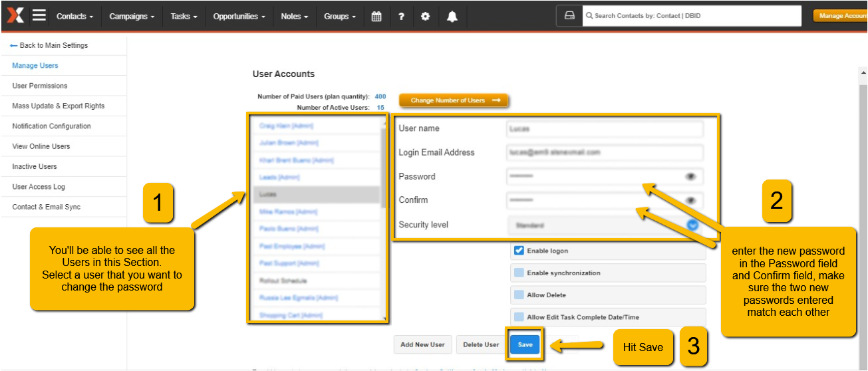
Task: Open settings with the gear icon
Action: (x=426, y=17)
